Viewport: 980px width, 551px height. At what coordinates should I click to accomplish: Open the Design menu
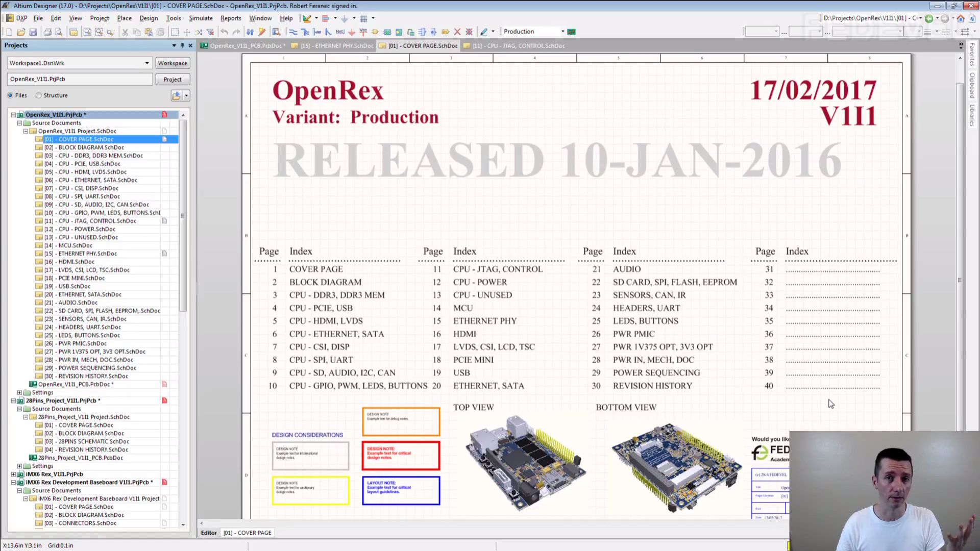[149, 18]
